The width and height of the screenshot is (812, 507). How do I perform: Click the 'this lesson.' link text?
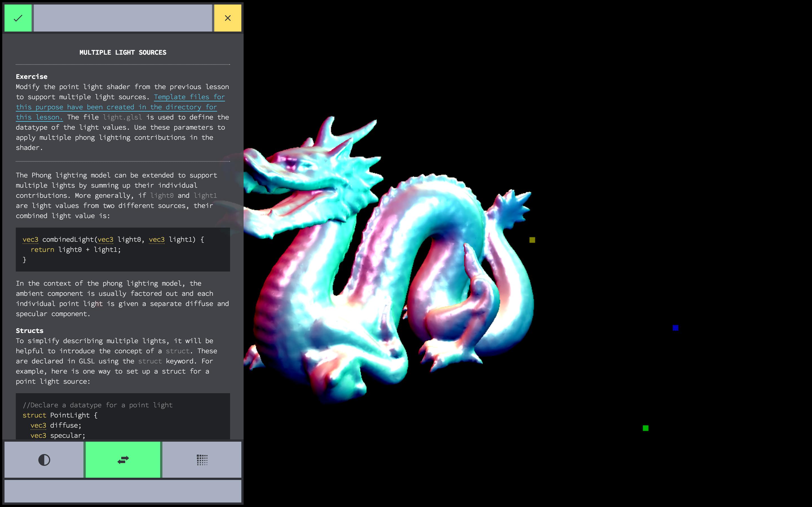click(x=39, y=117)
